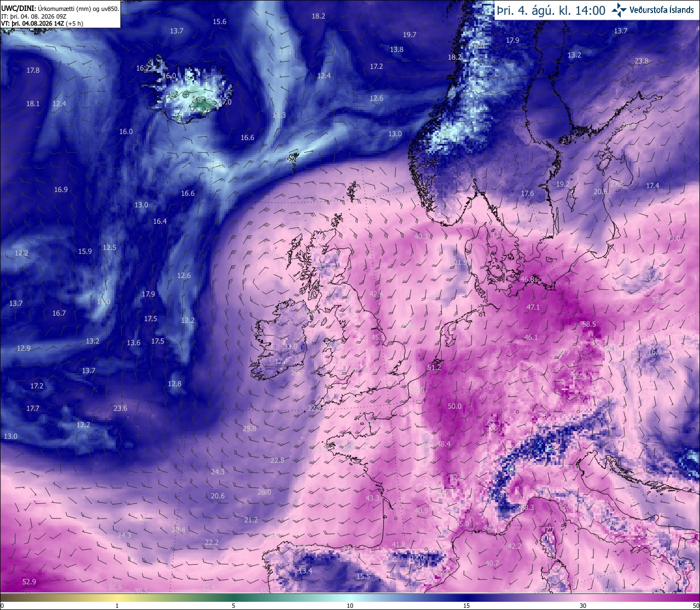Click the UWC/DINI map title text
The image size is (700, 610).
pyautogui.click(x=60, y=8)
